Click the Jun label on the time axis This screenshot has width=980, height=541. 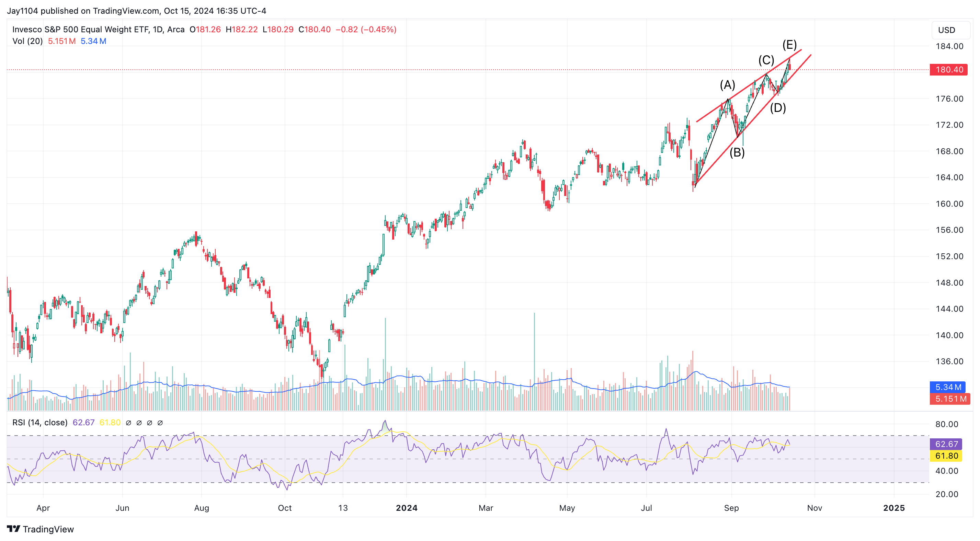[x=123, y=508]
